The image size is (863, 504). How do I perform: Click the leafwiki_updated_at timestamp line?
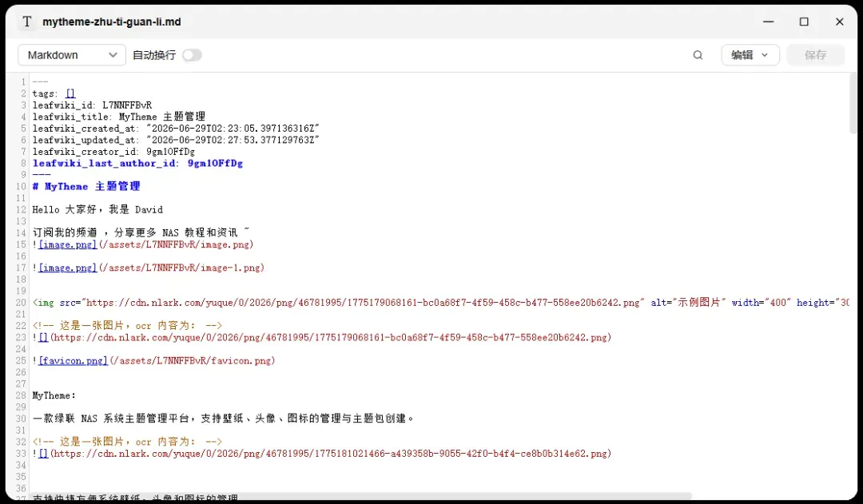click(176, 140)
